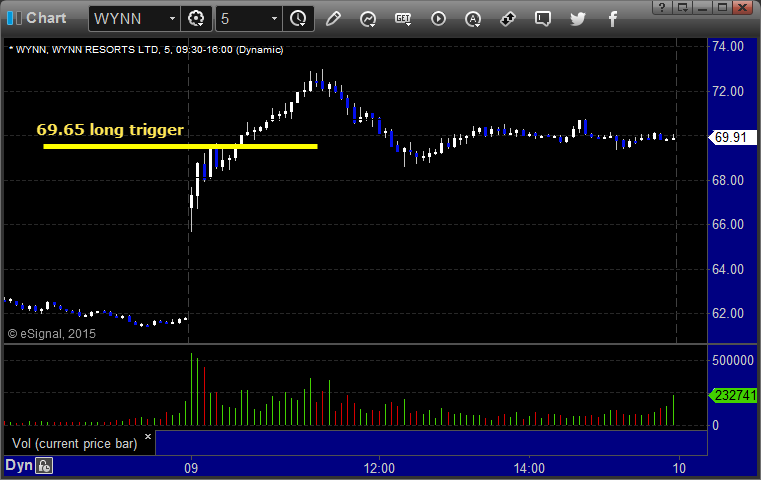
Task: Open the symbol settings gear menu
Action: pyautogui.click(x=196, y=19)
